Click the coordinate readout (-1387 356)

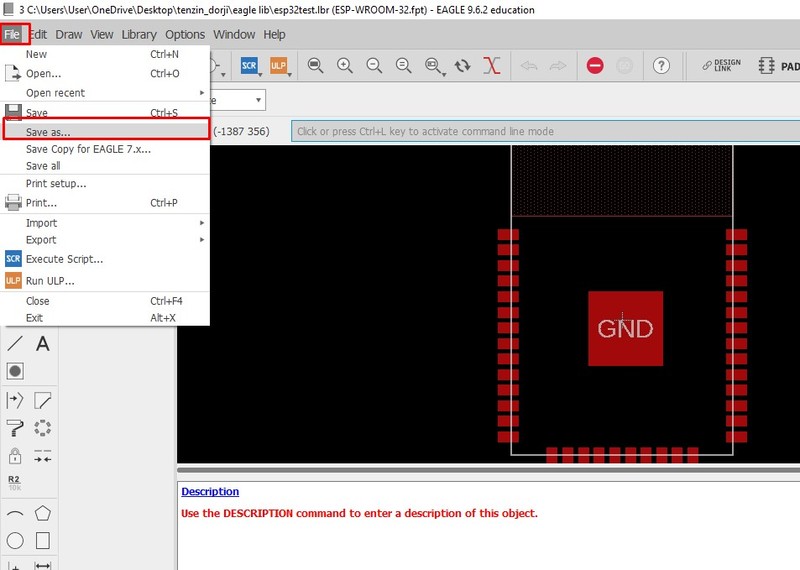coord(241,131)
